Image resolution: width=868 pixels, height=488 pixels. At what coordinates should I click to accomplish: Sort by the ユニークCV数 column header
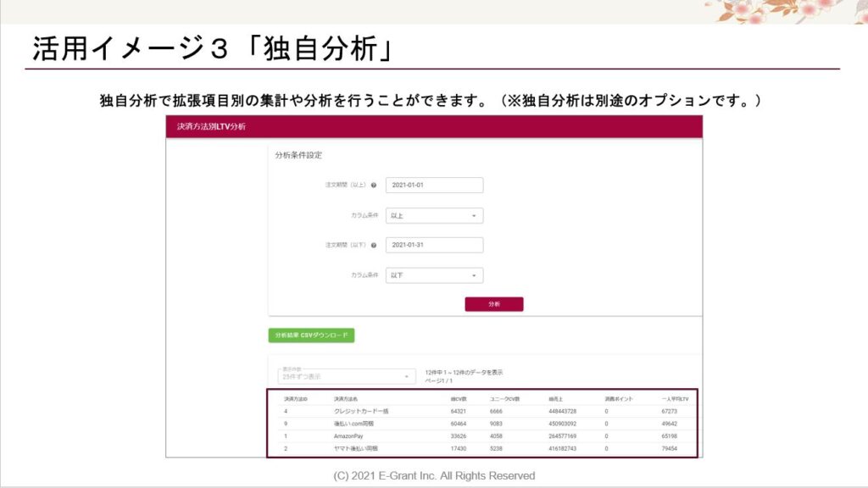[504, 398]
